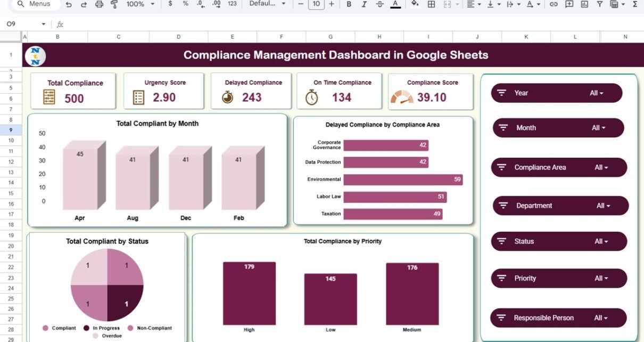Click the increase font size plus button

coord(332,4)
